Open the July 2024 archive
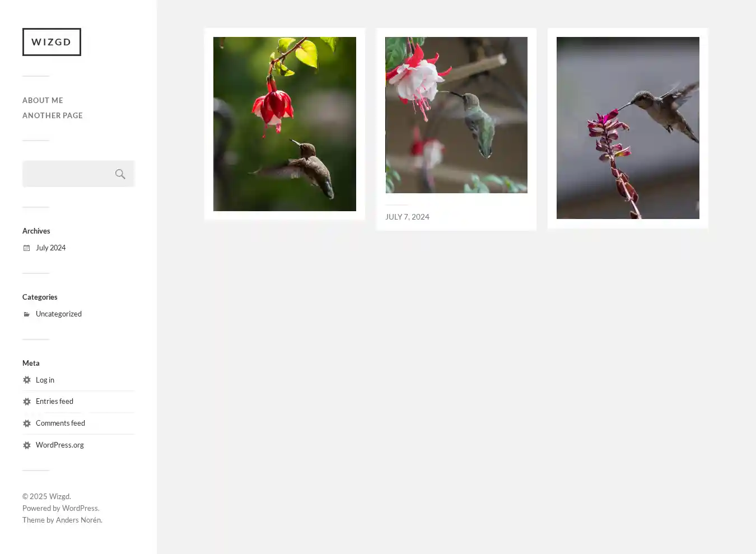This screenshot has height=554, width=756. pyautogui.click(x=50, y=248)
